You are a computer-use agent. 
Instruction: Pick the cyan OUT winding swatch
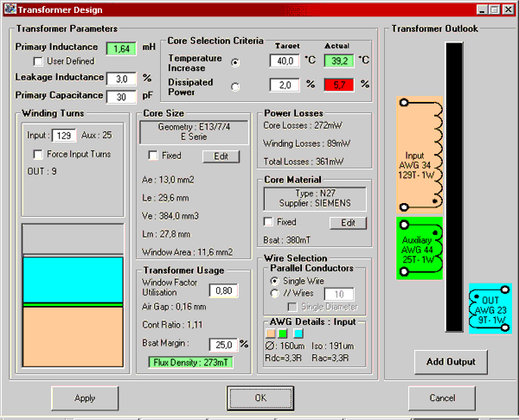pos(298,334)
